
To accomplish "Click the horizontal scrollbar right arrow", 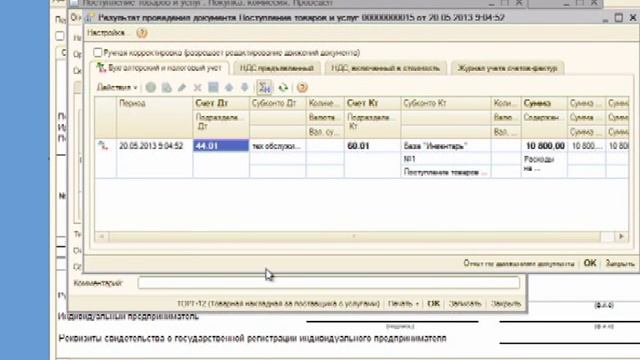I will (x=621, y=236).
